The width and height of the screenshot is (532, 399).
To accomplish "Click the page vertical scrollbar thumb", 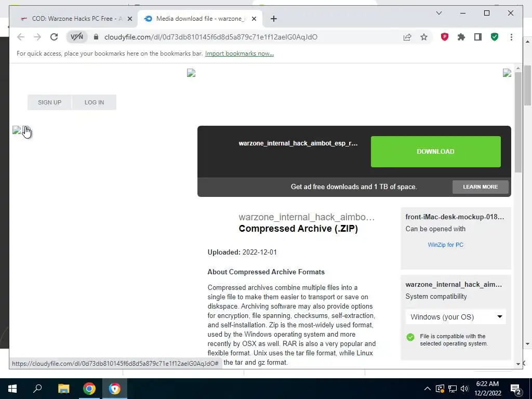I will pyautogui.click(x=518, y=122).
